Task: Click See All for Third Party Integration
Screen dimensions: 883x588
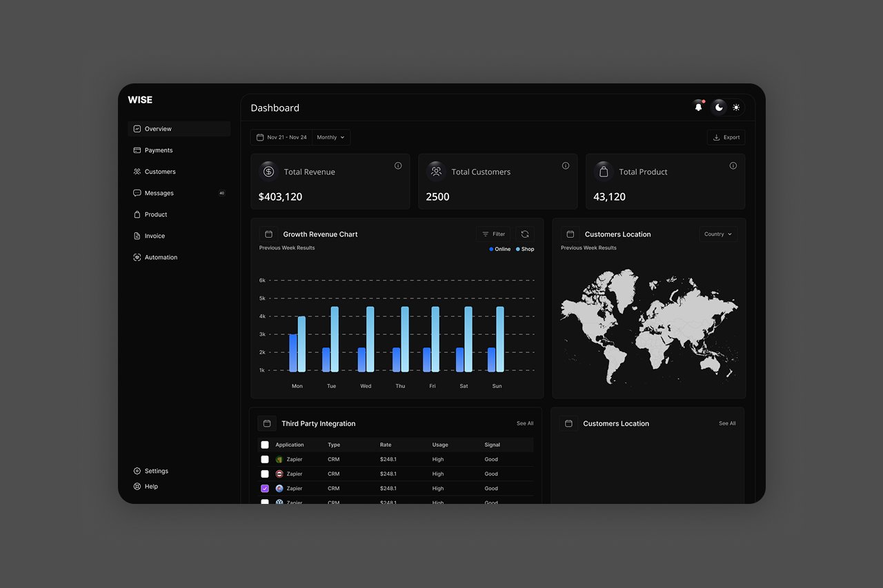Action: tap(525, 423)
